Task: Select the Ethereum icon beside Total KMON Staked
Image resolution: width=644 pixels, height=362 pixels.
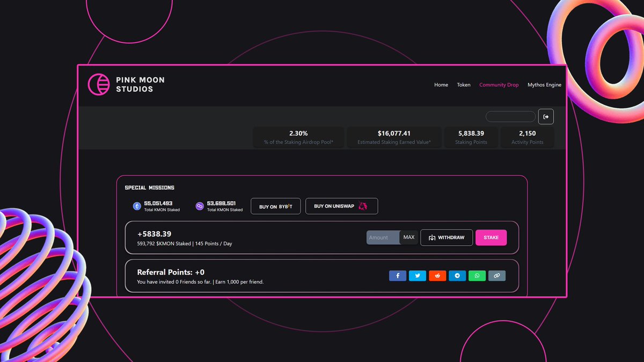Action: pyautogui.click(x=136, y=206)
